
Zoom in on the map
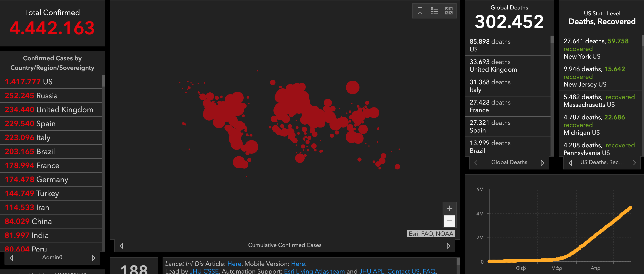449,208
